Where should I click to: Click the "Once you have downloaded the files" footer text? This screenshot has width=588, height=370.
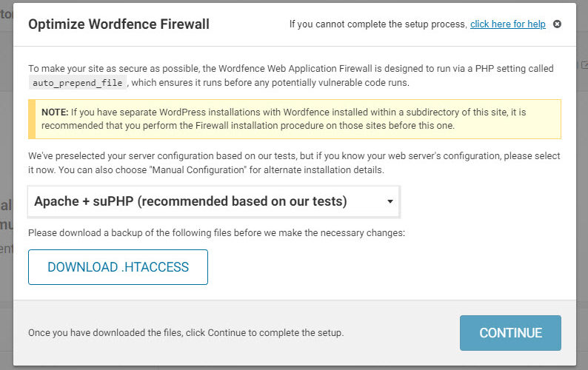coord(185,333)
